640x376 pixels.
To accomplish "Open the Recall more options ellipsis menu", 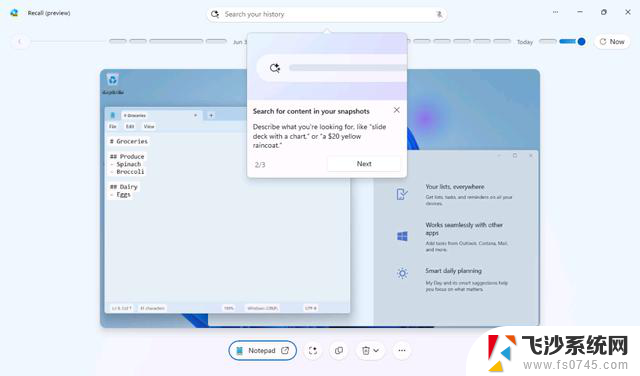I will click(556, 12).
